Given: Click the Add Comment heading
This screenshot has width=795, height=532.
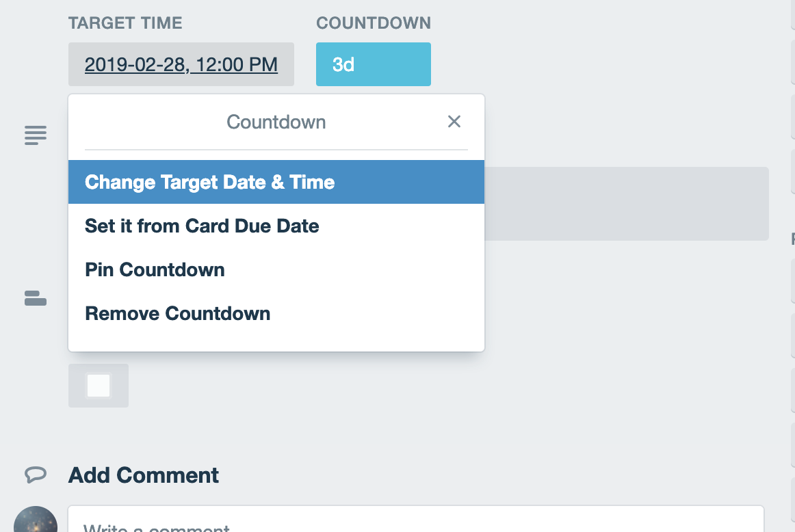Looking at the screenshot, I should tap(144, 475).
